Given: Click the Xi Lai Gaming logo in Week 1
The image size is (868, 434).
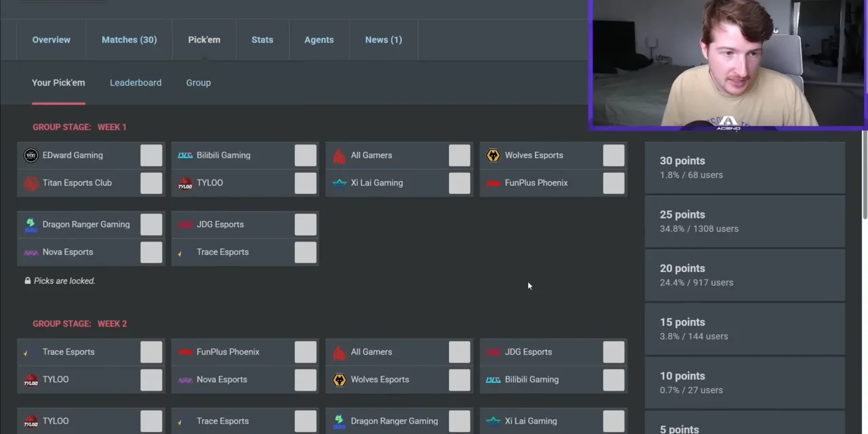Looking at the screenshot, I should point(339,183).
